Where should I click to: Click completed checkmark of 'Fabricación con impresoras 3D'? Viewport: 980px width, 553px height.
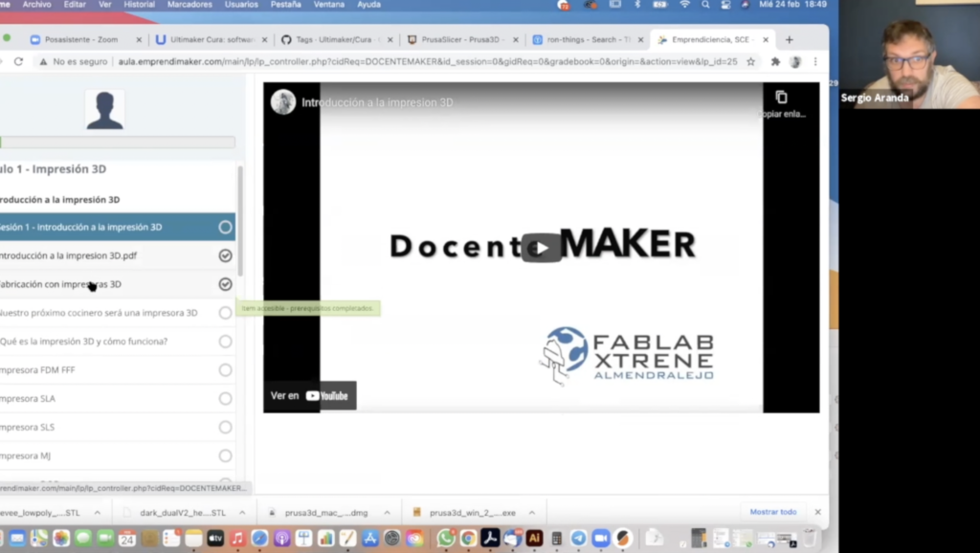pyautogui.click(x=225, y=284)
